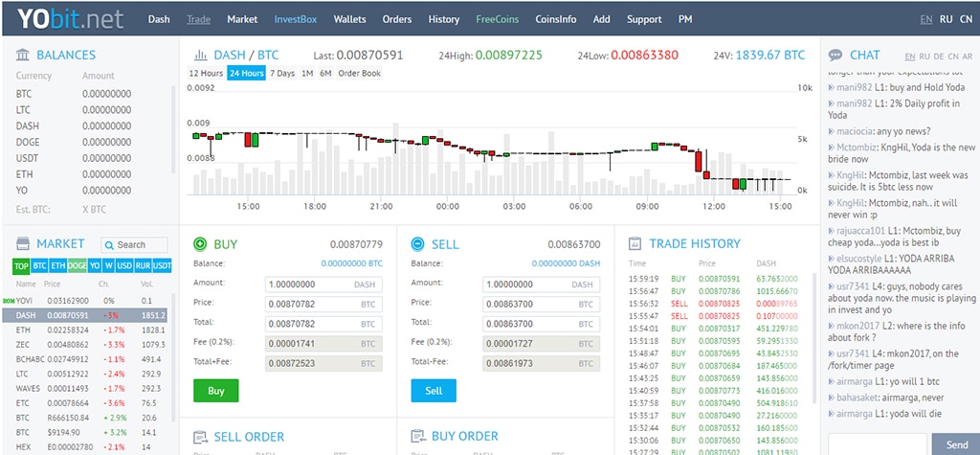The width and height of the screenshot is (980, 455).
Task: Click the blue minus icon next to SELL
Action: pos(418,244)
